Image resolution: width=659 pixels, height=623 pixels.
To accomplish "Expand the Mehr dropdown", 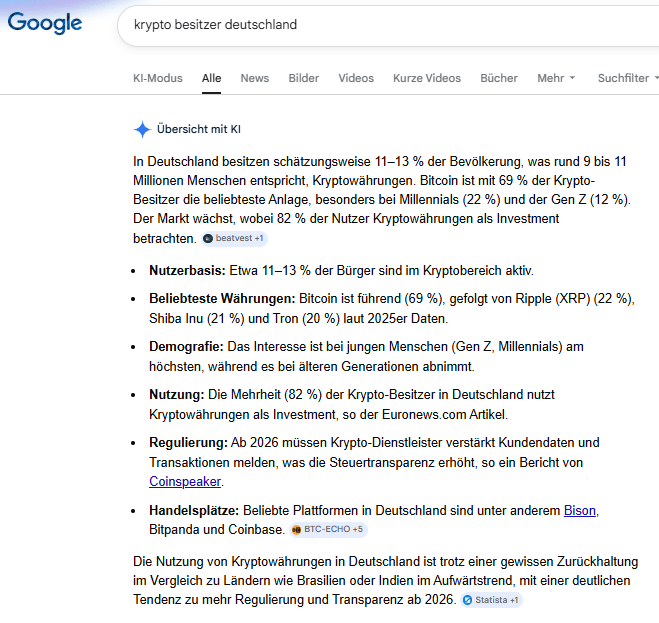I will pyautogui.click(x=556, y=78).
